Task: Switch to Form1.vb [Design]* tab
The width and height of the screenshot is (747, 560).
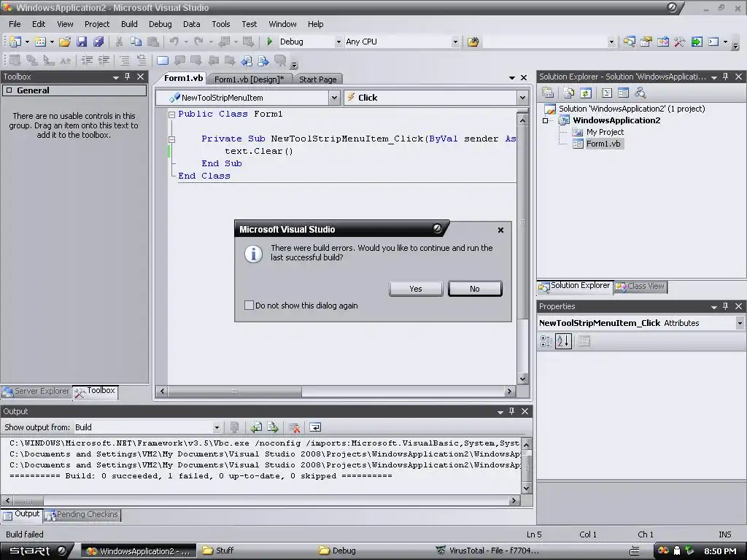Action: [249, 79]
